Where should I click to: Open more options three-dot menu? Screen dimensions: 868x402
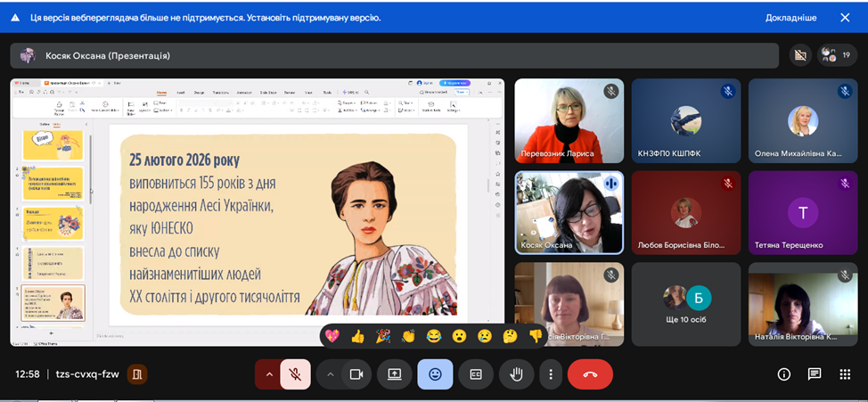tap(551, 374)
